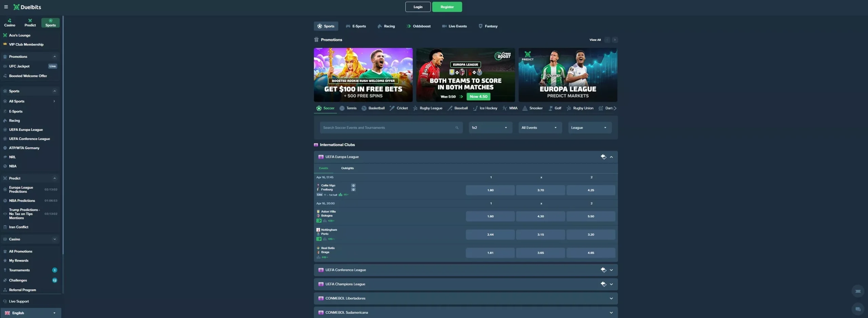Click the Duelbits logo
This screenshot has width=868, height=318.
coord(27,7)
